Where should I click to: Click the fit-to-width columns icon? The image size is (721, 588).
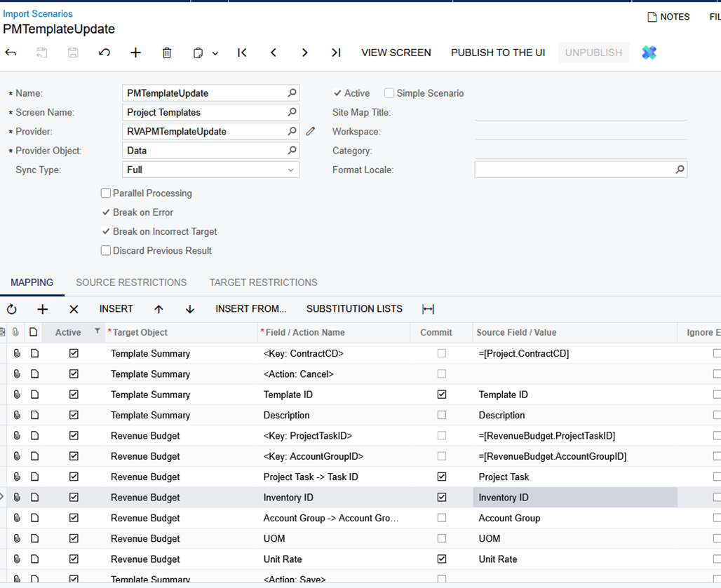429,309
